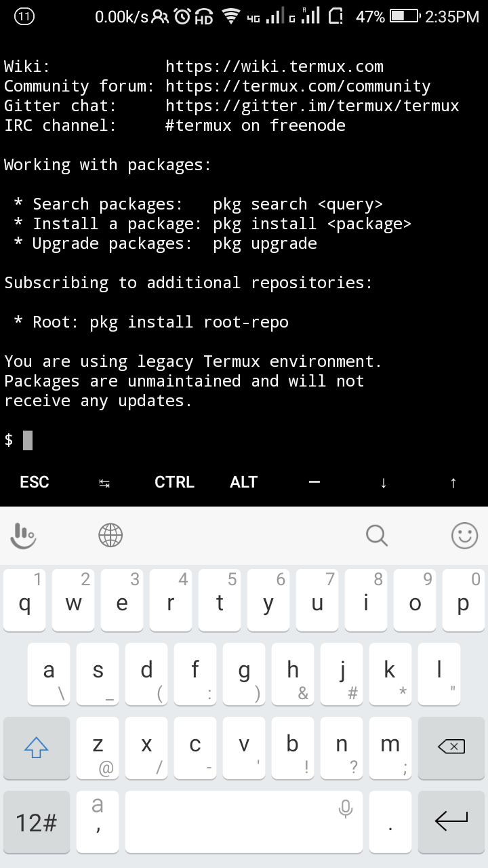Open keyboard search with magnifier icon

pyautogui.click(x=377, y=536)
